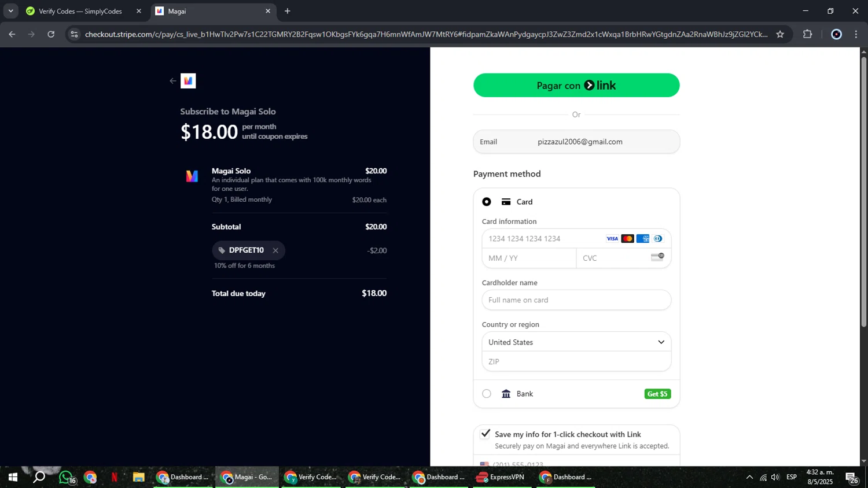Image resolution: width=868 pixels, height=488 pixels.
Task: Open Netflix from the taskbar
Action: 114,477
